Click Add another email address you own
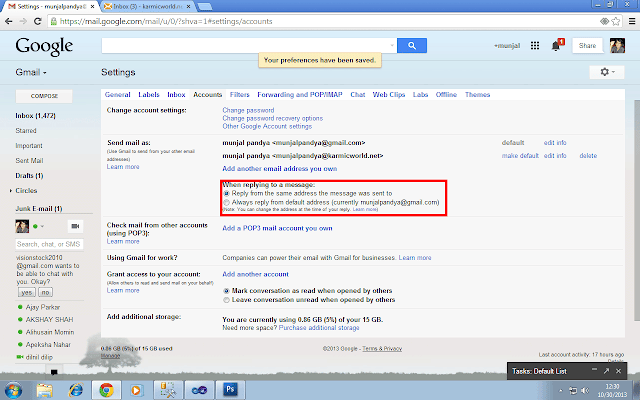This screenshot has width=640, height=400. [280, 169]
